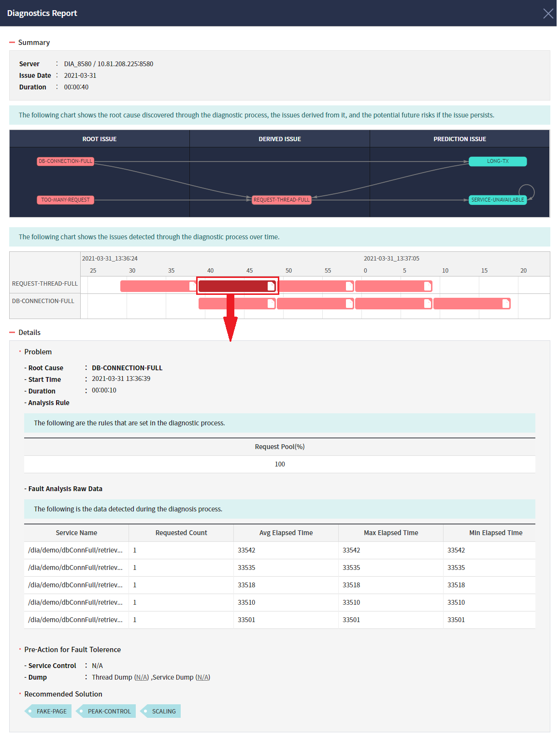The image size is (560, 742).
Task: Select the LONG-TX prediction issue tag
Action: coord(498,161)
